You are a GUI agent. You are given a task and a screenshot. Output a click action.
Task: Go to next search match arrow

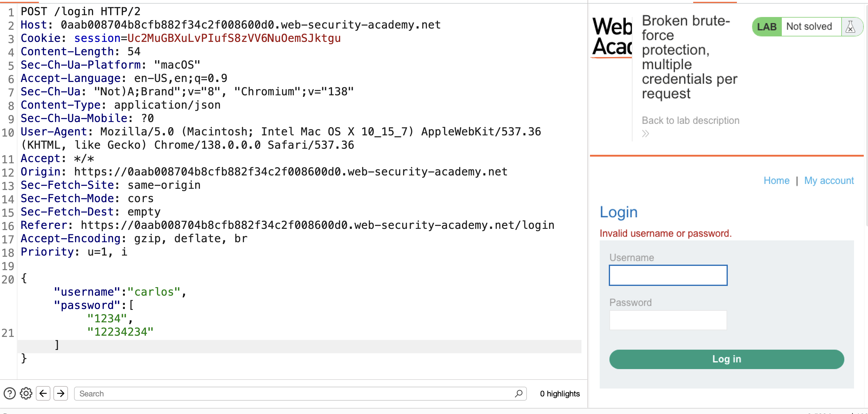[61, 393]
